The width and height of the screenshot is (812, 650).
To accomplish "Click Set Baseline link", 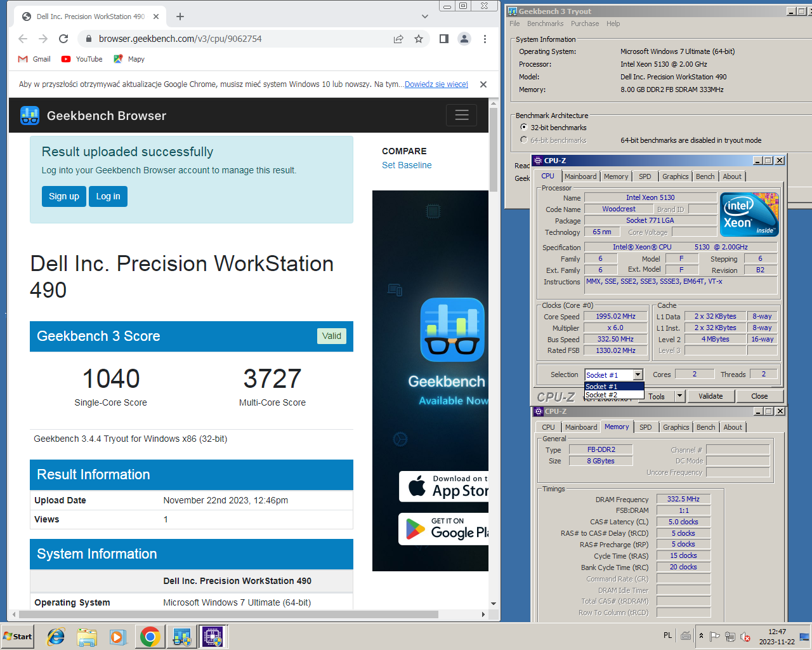I will click(x=407, y=165).
